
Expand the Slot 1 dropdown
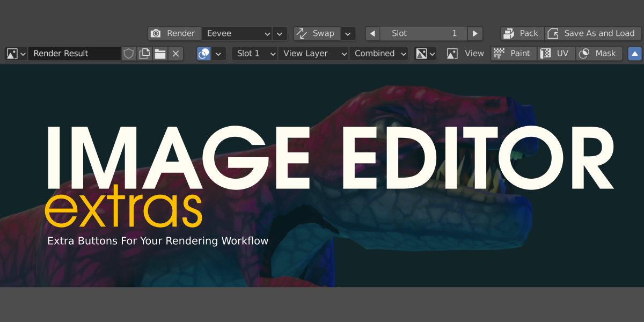tap(254, 53)
